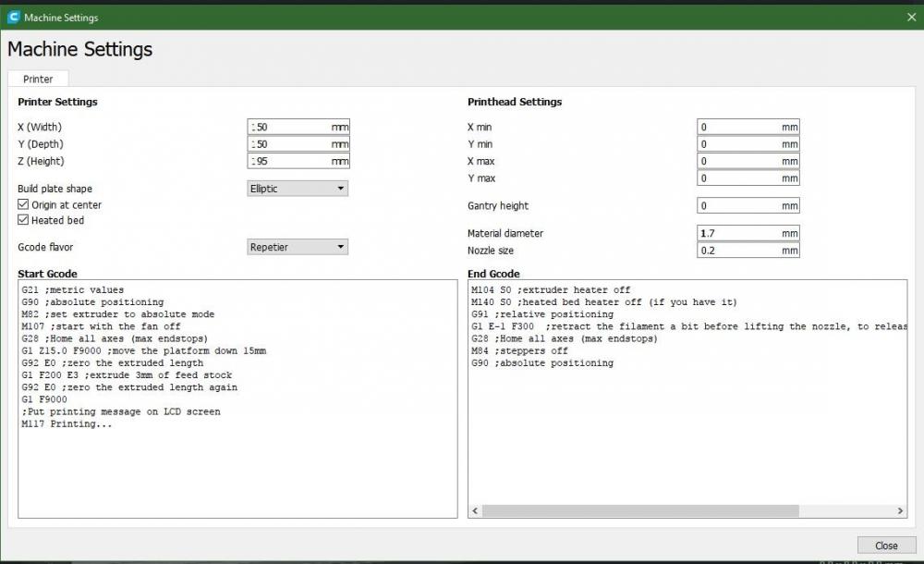This screenshot has width=924, height=564.
Task: Edit the Material diameter field
Action: 748,233
